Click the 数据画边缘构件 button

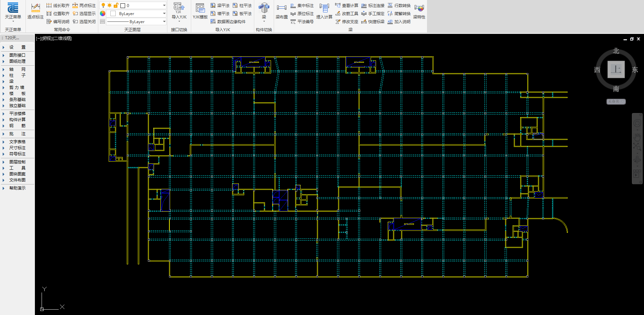pyautogui.click(x=228, y=21)
